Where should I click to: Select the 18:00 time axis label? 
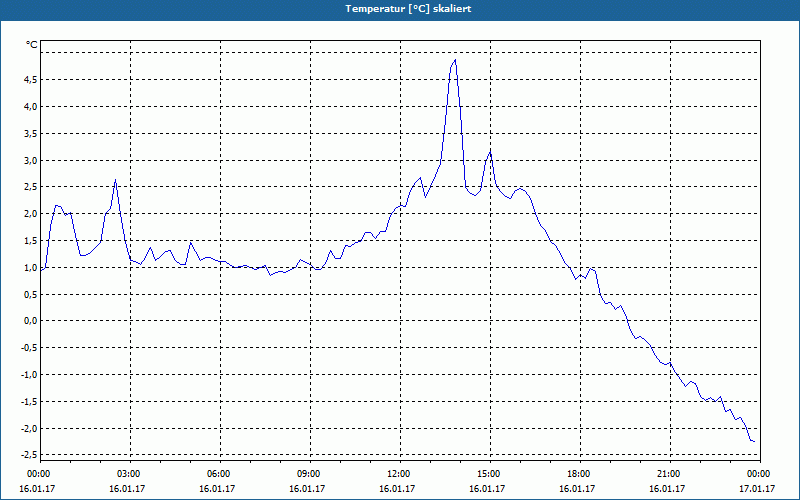(579, 474)
